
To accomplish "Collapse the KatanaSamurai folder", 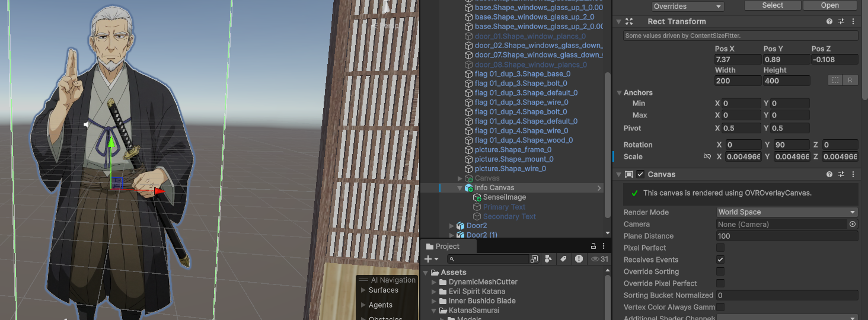I will coord(435,311).
